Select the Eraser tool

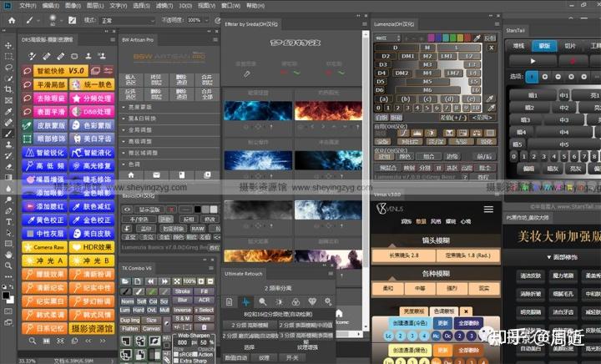(x=8, y=167)
